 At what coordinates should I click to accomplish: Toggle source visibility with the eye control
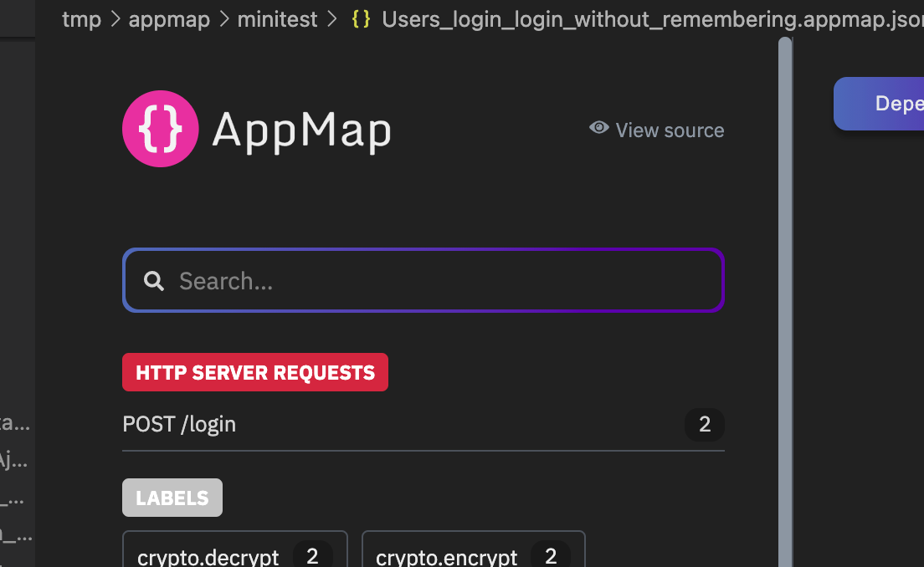(x=598, y=127)
